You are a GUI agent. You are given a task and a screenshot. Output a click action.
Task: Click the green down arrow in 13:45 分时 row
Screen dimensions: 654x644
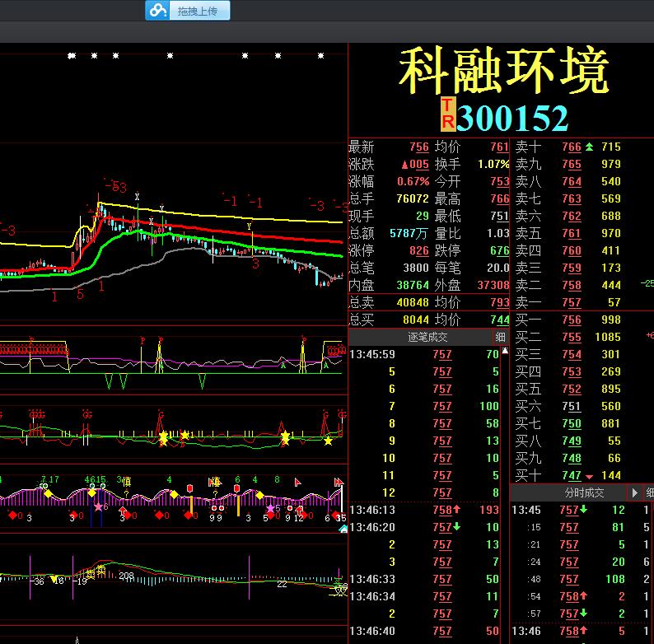click(x=583, y=509)
